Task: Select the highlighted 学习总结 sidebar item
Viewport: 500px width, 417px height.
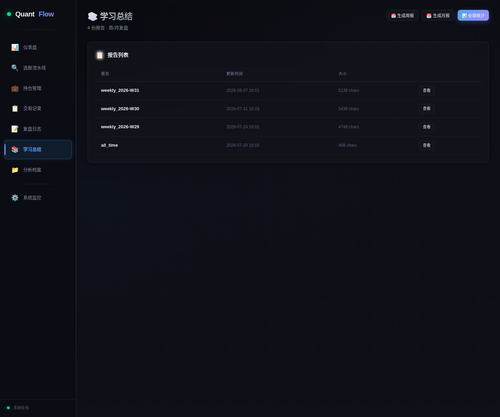Action: [38, 150]
